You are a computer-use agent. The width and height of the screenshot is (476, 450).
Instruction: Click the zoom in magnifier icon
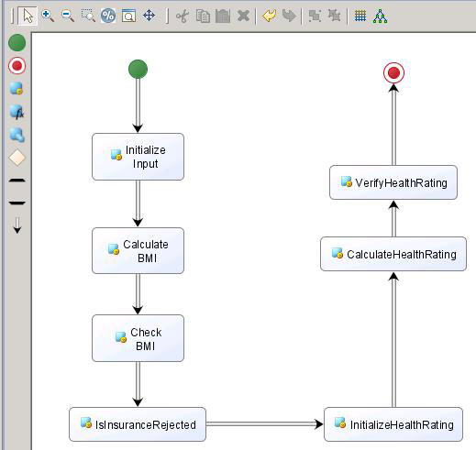coord(48,16)
